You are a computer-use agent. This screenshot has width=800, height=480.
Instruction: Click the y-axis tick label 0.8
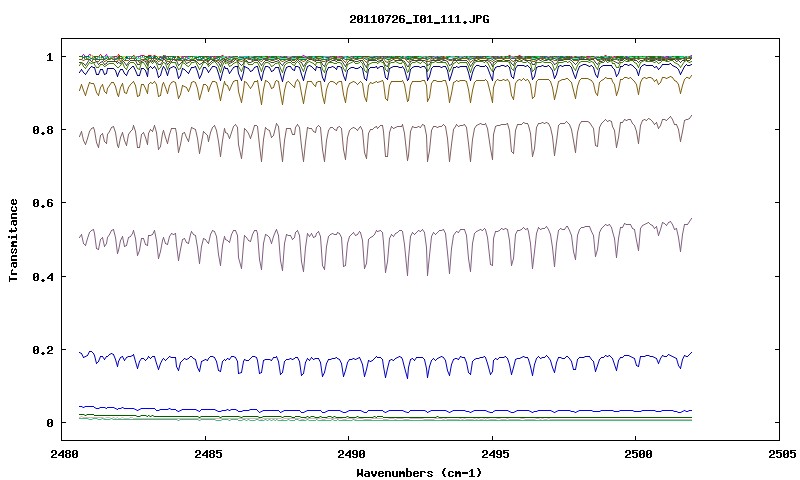pyautogui.click(x=43, y=131)
